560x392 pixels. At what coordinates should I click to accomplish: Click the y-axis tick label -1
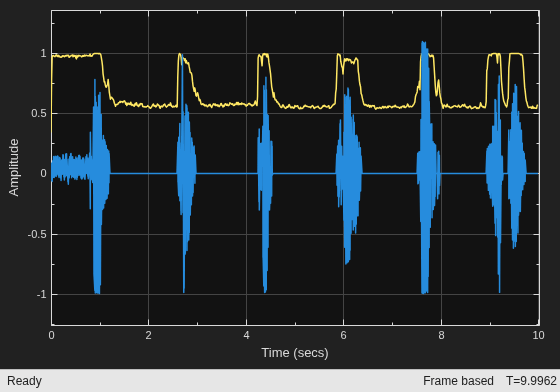click(41, 295)
